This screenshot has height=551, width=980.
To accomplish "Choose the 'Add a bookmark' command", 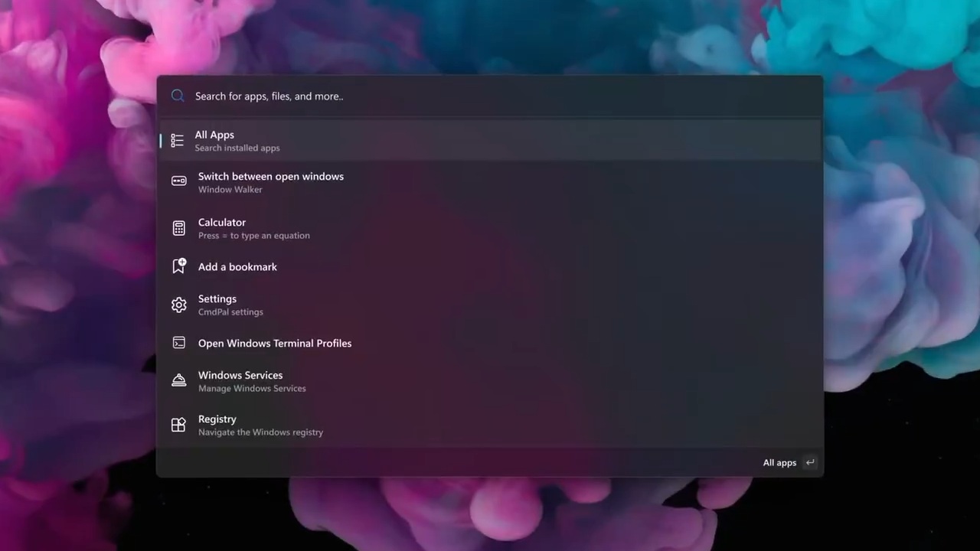I will point(237,266).
